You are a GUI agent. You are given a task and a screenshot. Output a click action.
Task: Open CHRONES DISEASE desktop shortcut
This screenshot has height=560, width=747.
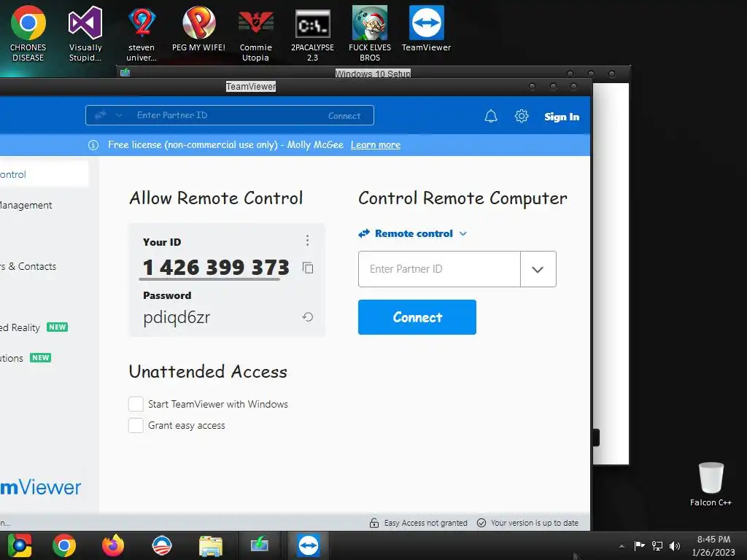click(x=28, y=34)
